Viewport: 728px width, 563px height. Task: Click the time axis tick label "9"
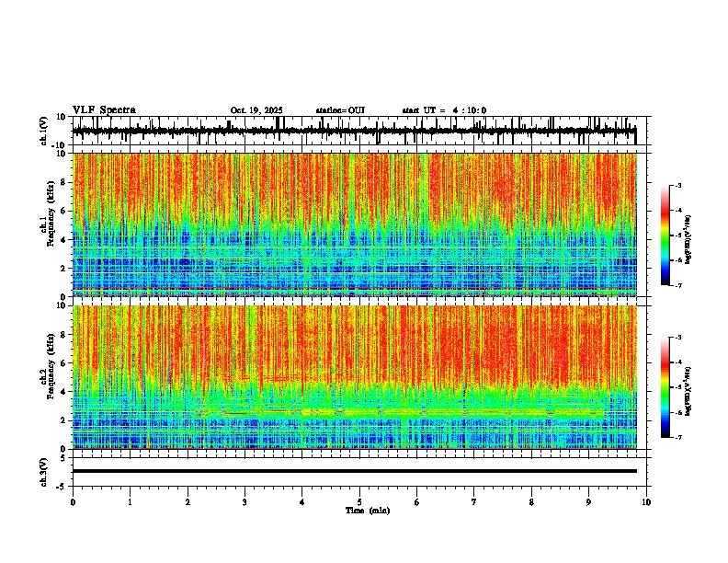tap(588, 502)
